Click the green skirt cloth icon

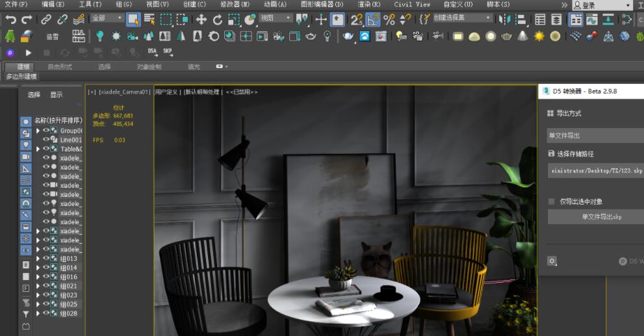pos(10,36)
